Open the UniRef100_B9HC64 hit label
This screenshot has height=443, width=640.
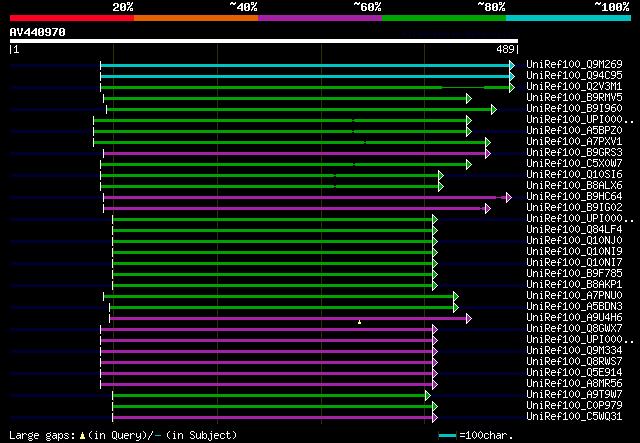coord(574,196)
